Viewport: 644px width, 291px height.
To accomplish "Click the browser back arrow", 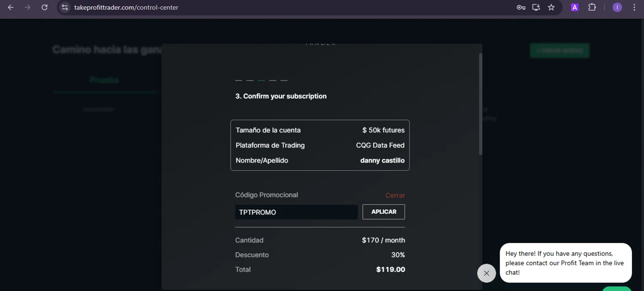I will [x=11, y=7].
